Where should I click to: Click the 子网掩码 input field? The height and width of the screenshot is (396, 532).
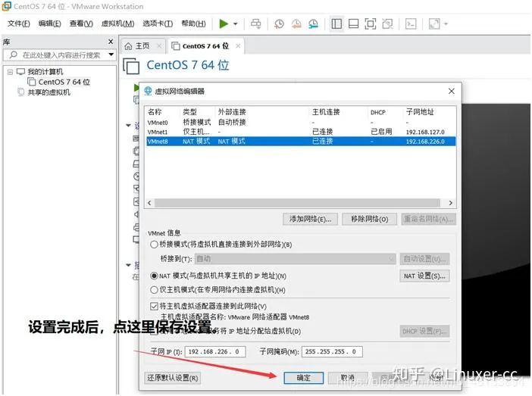tap(330, 352)
